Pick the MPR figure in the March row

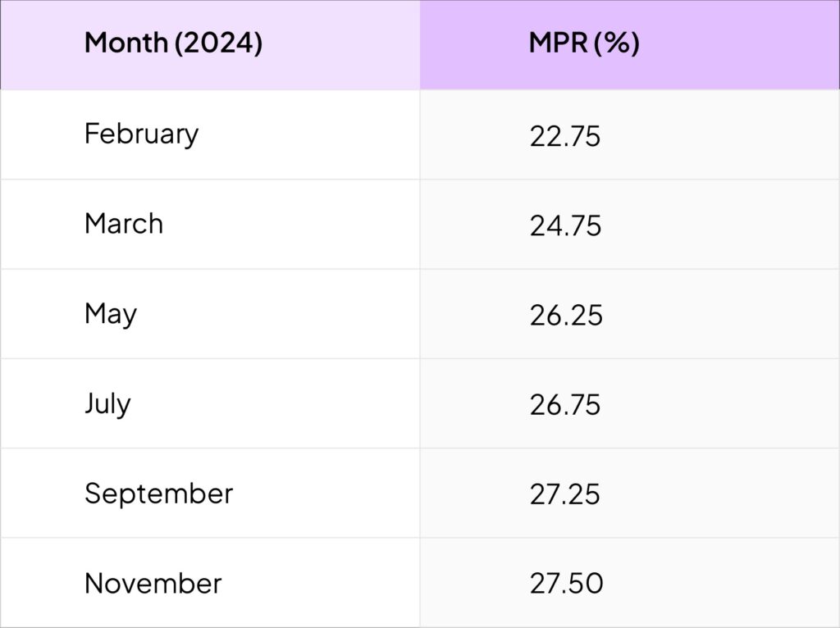pos(565,226)
